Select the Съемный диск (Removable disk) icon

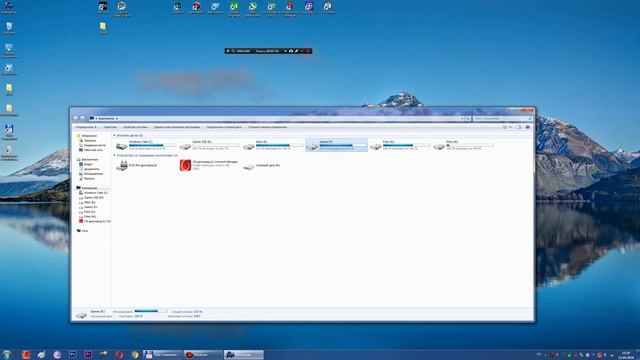[x=249, y=166]
